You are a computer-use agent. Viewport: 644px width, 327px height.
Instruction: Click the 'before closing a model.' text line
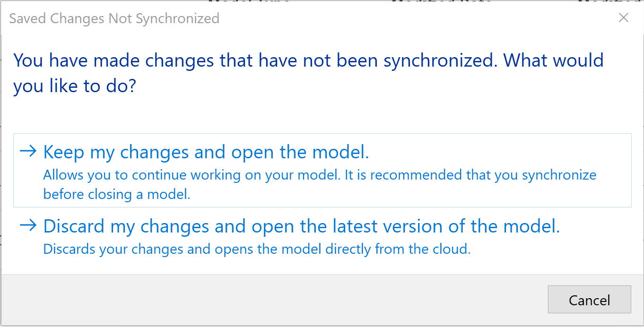coord(116,194)
